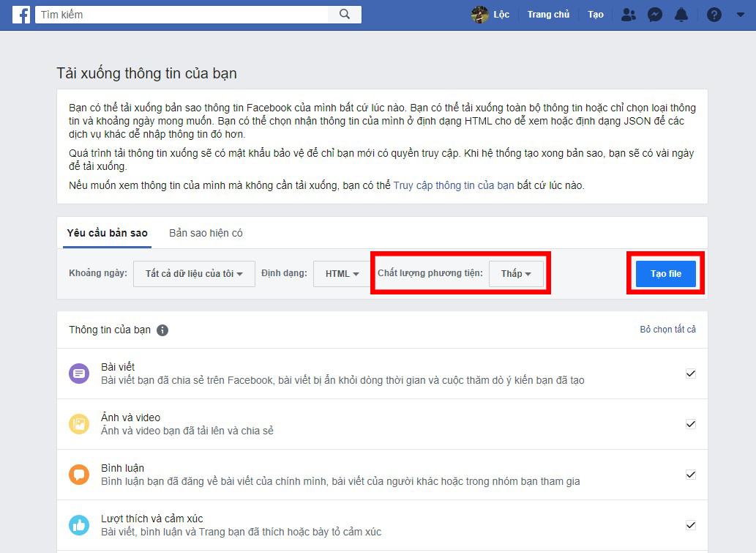756x553 pixels.
Task: Open the Khoảng ngày dropdown
Action: [194, 274]
